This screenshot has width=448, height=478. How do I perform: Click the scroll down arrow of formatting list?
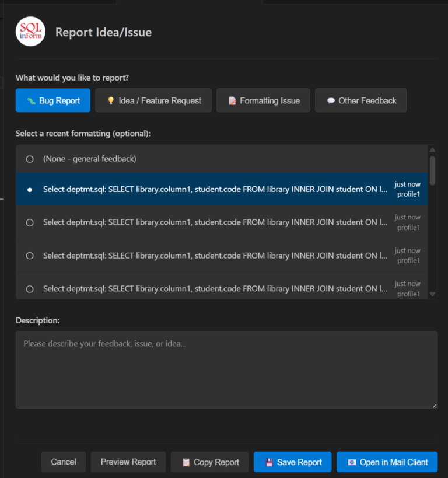pos(432,294)
